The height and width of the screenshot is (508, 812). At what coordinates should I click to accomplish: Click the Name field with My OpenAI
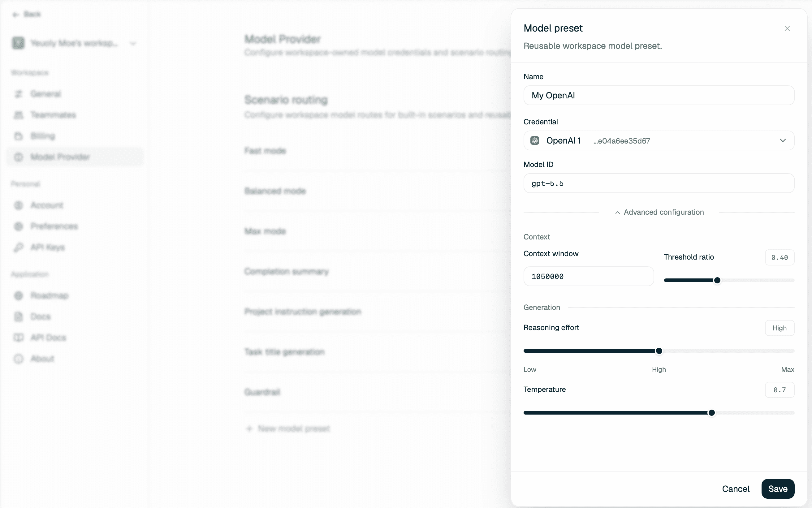click(x=659, y=95)
